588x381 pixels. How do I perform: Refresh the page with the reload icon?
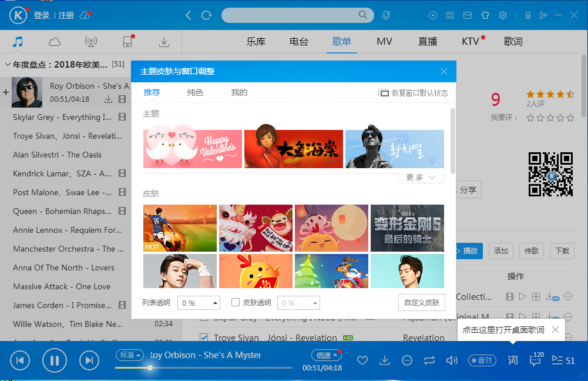206,15
